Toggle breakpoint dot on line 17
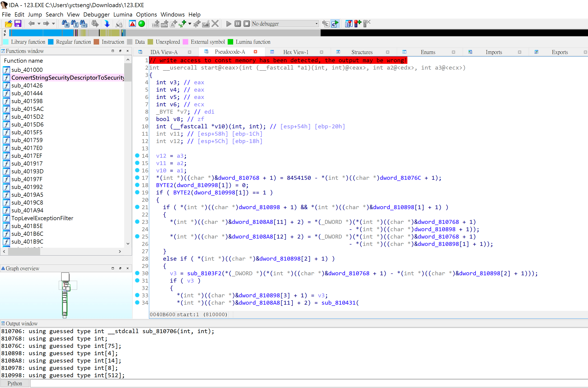588x388 pixels. click(x=137, y=177)
